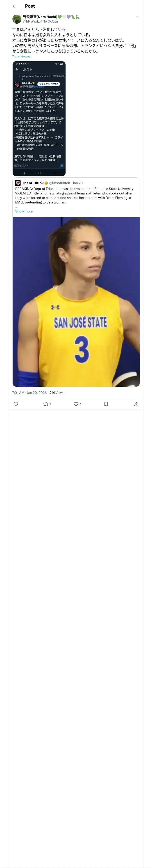
Task: Click the reply speech bubble icon
Action: coord(16,404)
